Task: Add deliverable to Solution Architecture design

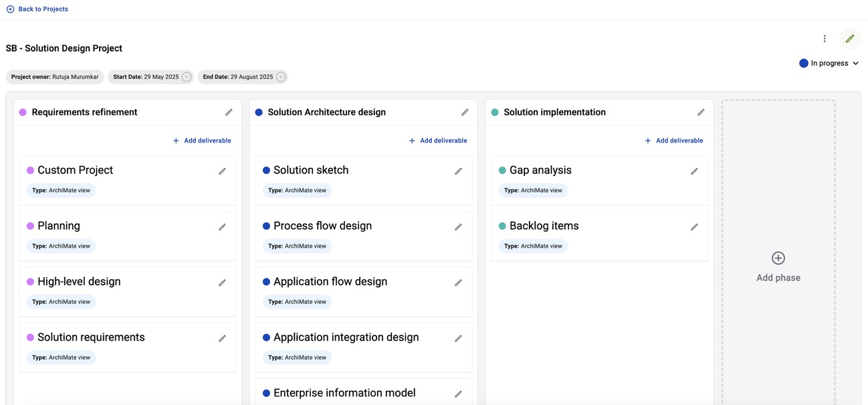Action: pyautogui.click(x=438, y=141)
